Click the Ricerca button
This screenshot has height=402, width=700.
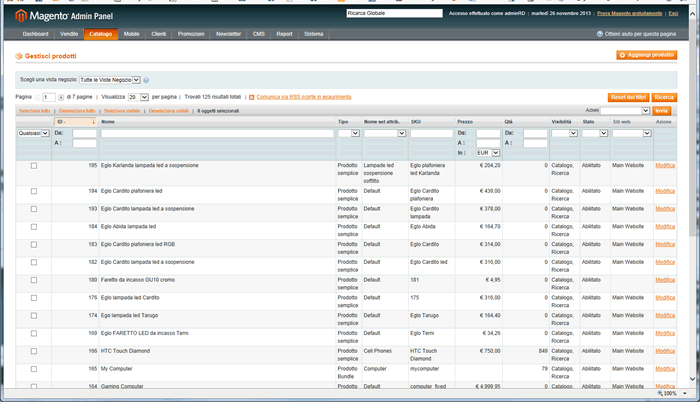click(x=664, y=97)
